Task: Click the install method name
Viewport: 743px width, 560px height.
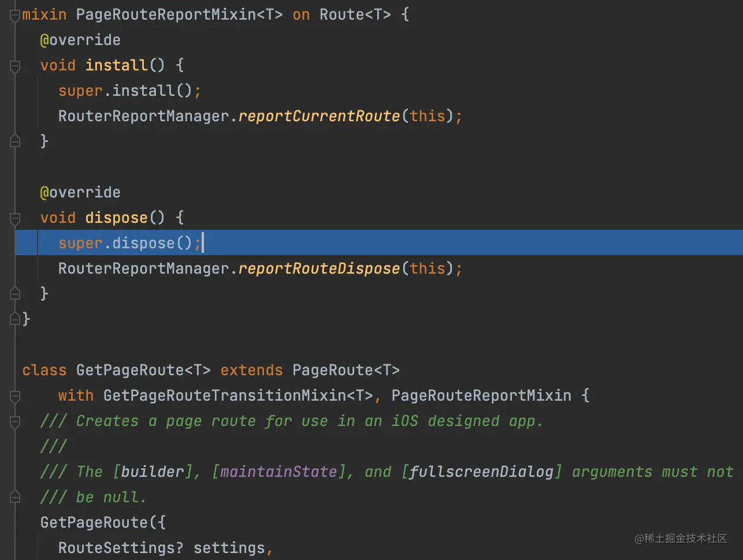Action: (117, 65)
